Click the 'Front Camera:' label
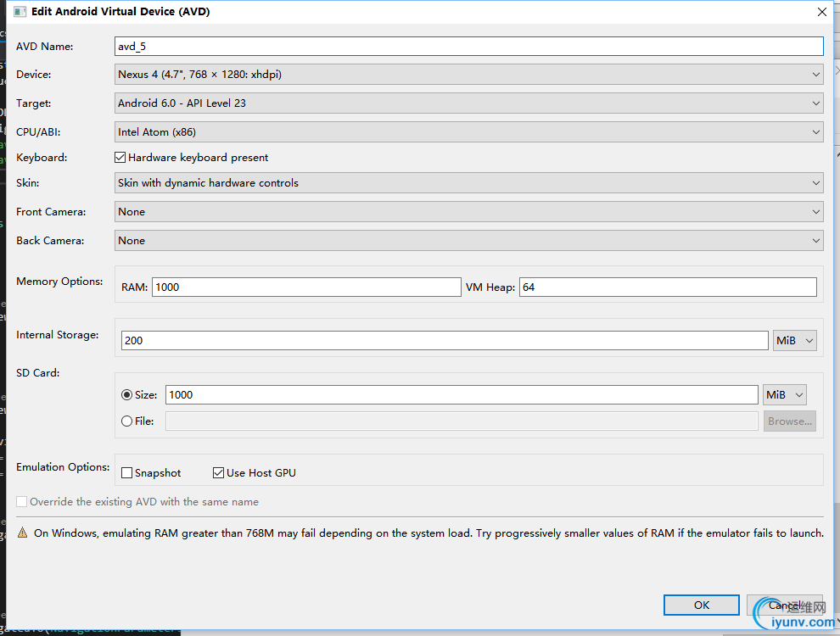 [x=51, y=212]
